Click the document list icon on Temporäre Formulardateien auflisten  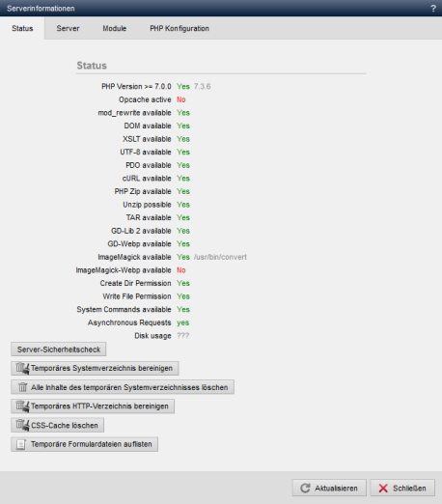click(x=21, y=444)
